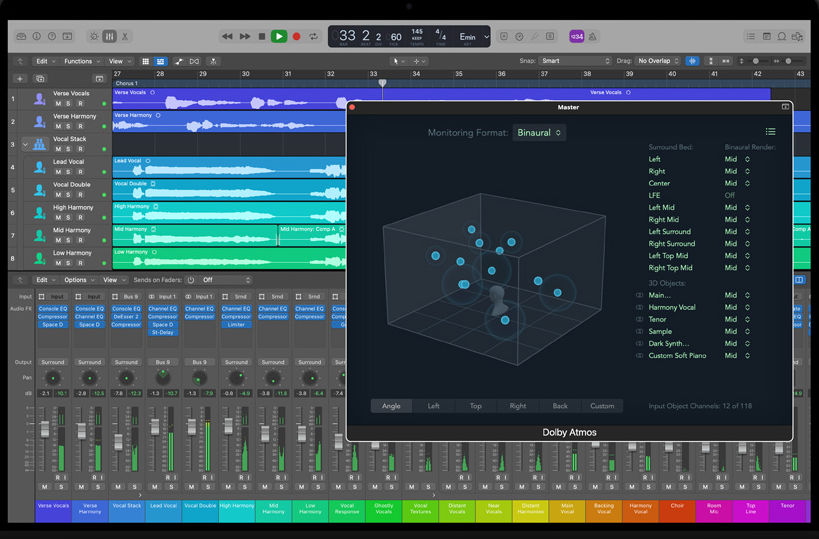Click the Stop transport button
The image size is (819, 539).
pos(262,37)
